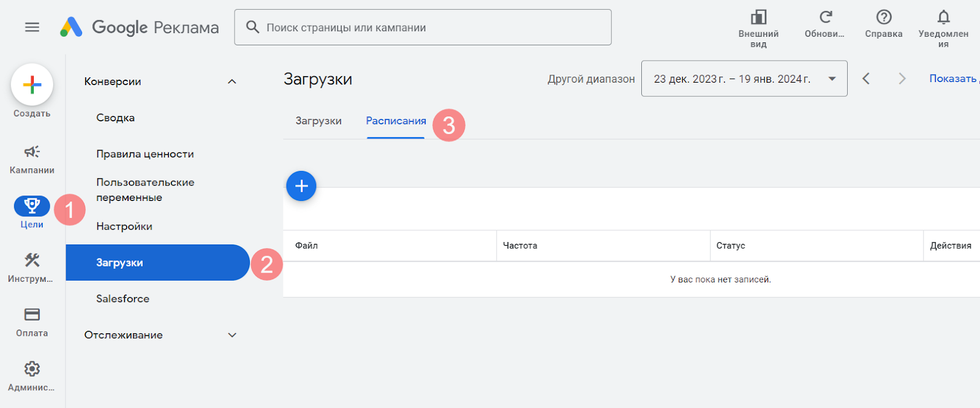The width and height of the screenshot is (980, 408).
Task: Click the Google Ads logo
Action: [72, 27]
